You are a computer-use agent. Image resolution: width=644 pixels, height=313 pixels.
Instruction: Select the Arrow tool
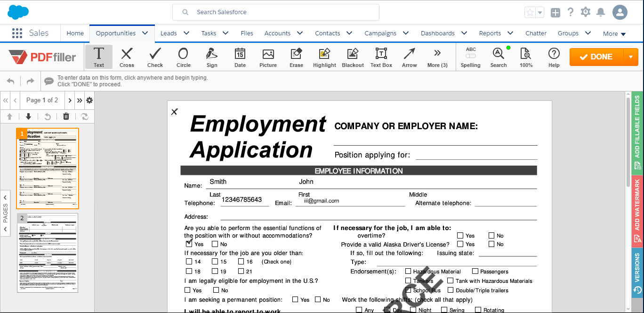click(x=410, y=57)
